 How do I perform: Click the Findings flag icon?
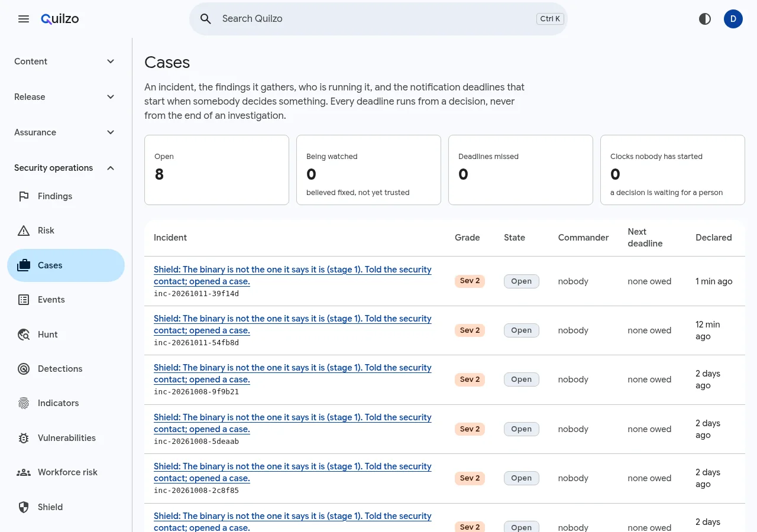(x=24, y=196)
